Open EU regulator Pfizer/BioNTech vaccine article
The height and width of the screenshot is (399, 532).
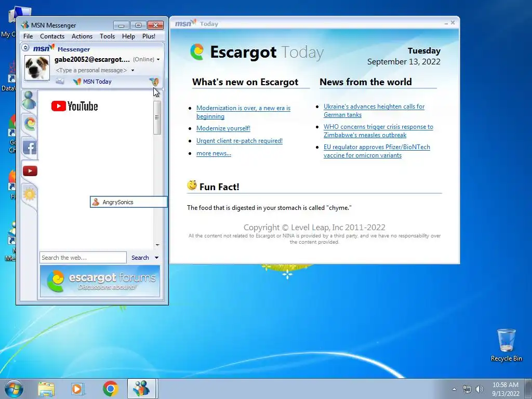(377, 151)
